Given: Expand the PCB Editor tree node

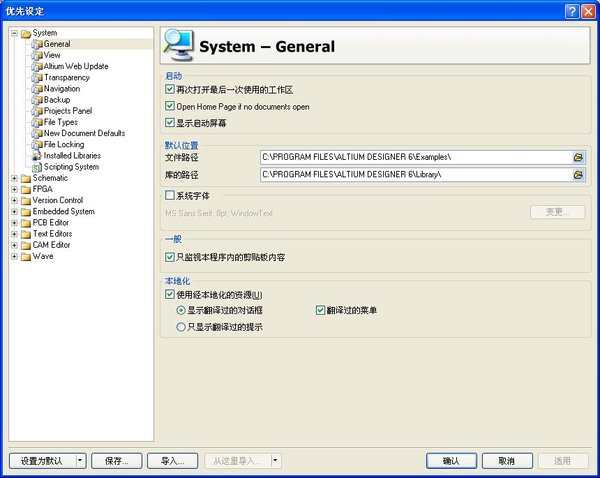Looking at the screenshot, I should point(14,223).
